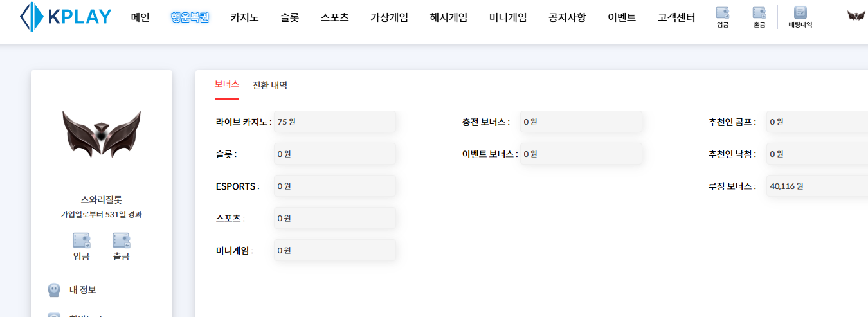Open the 스포츠 menu
This screenshot has width=868, height=317.
[335, 17]
